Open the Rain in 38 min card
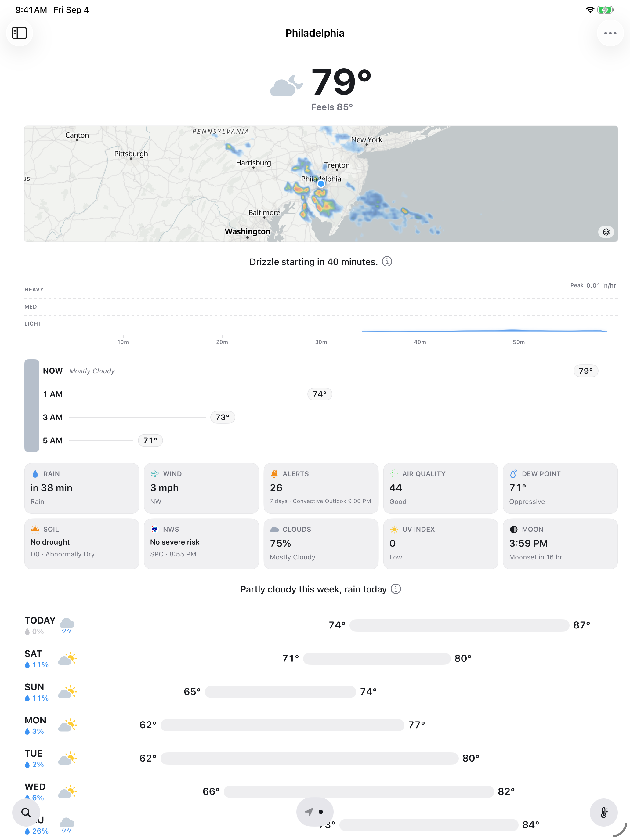This screenshot has width=630, height=840. point(81,488)
